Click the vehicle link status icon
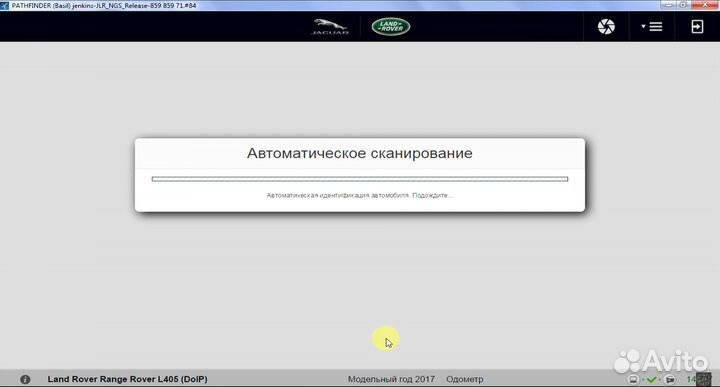The width and height of the screenshot is (720, 387). click(x=670, y=380)
